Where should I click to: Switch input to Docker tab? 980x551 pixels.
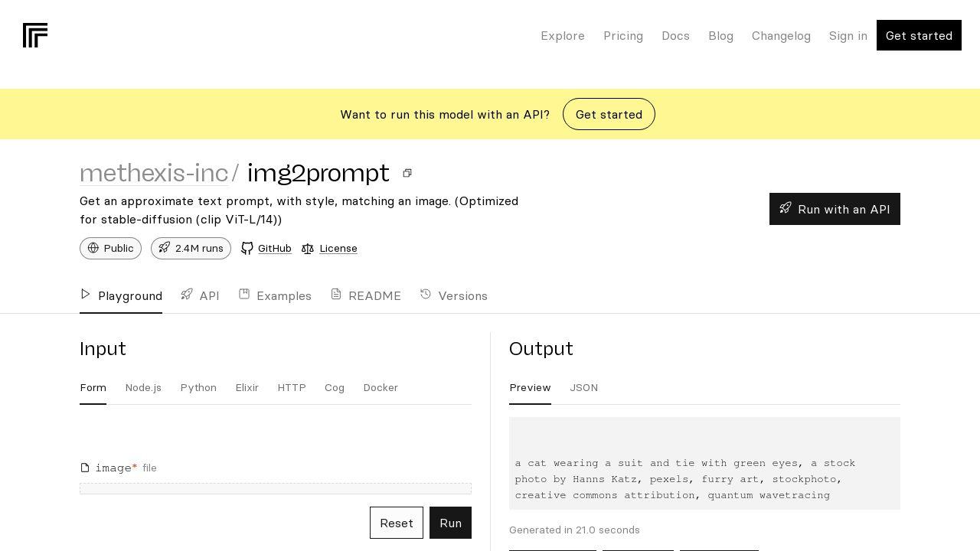click(x=381, y=387)
